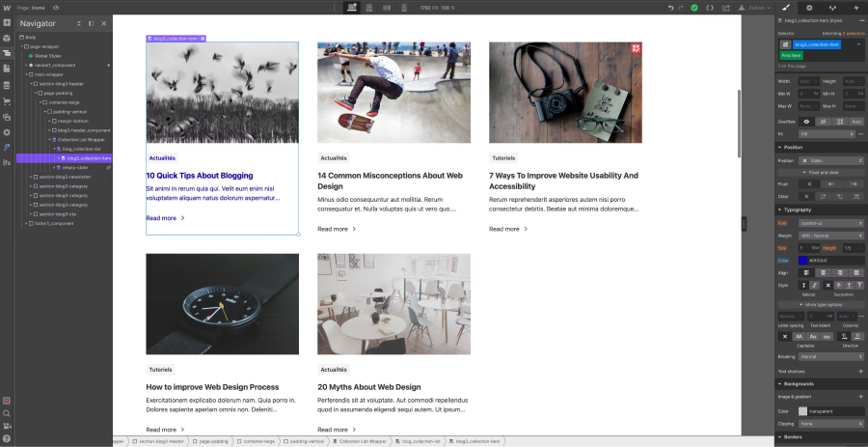Image resolution: width=868 pixels, height=447 pixels.
Task: Click the First Item selector tag
Action: (791, 55)
